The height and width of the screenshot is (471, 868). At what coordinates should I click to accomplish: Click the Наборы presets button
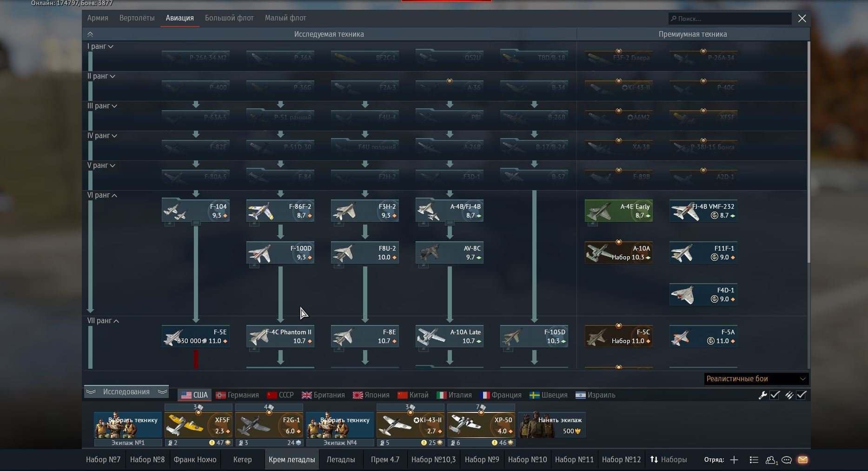668,460
